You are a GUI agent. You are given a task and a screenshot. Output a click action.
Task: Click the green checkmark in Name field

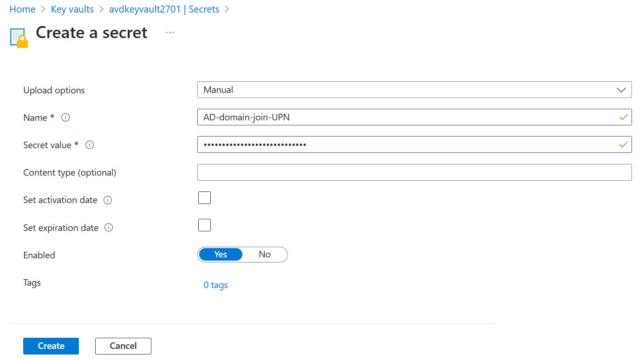point(623,118)
